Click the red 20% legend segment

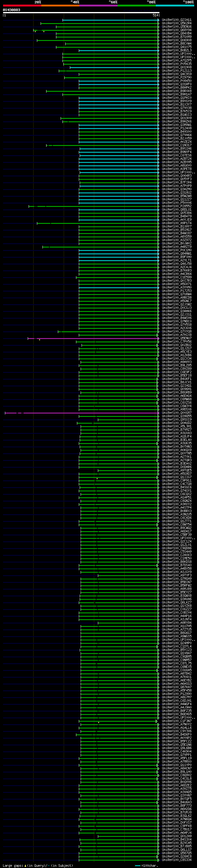pyautogui.click(x=22, y=6)
